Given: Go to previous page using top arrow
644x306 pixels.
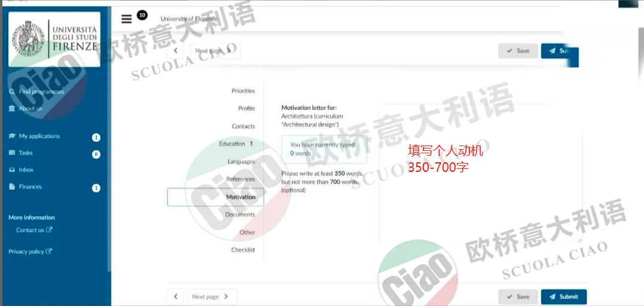Looking at the screenshot, I should tap(176, 51).
